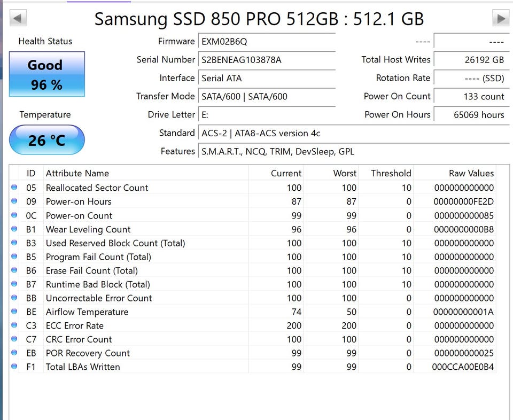The image size is (513, 420).
Task: Click raw value 00000000001A
Action: tap(464, 312)
